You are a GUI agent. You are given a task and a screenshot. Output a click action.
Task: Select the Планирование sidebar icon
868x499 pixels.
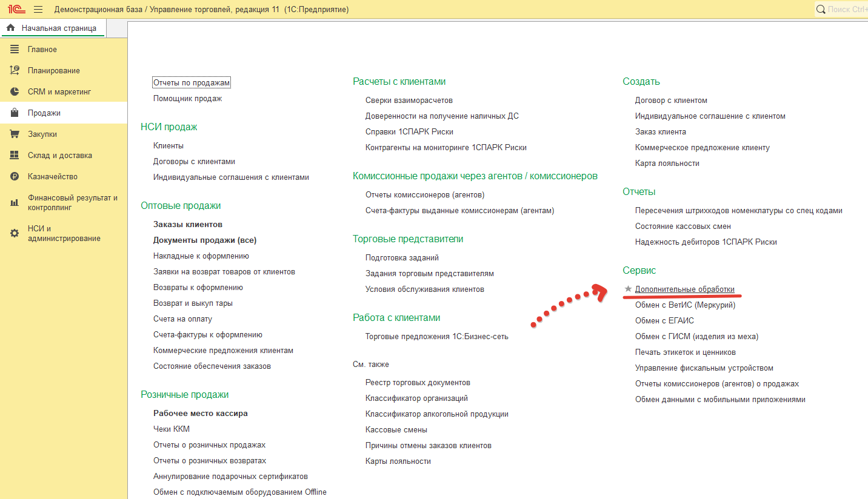tap(15, 71)
